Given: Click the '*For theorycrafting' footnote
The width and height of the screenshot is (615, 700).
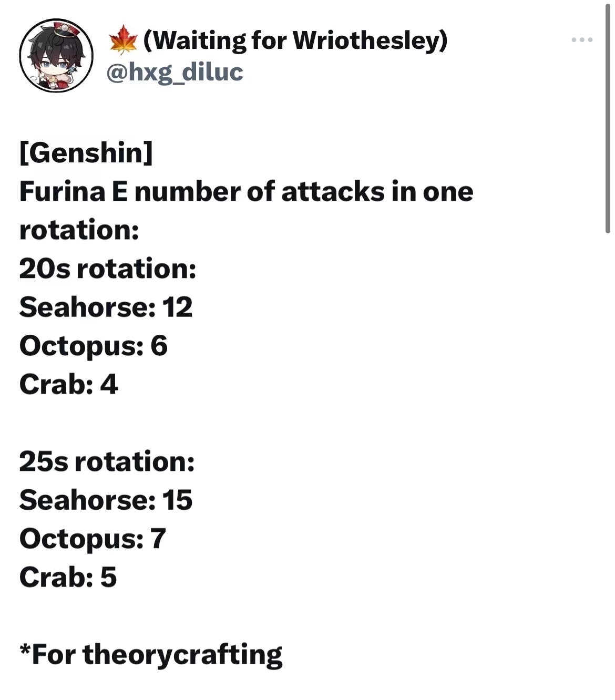Looking at the screenshot, I should click(x=151, y=655).
